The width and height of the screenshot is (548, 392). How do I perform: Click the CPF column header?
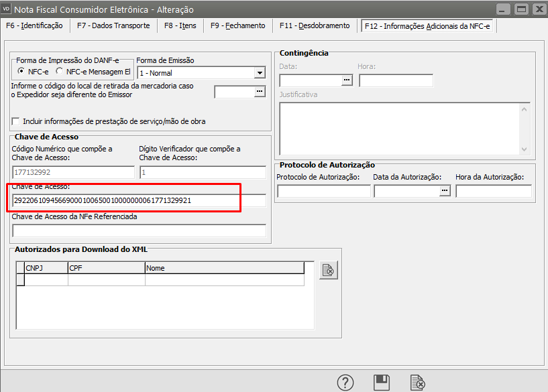coord(107,268)
